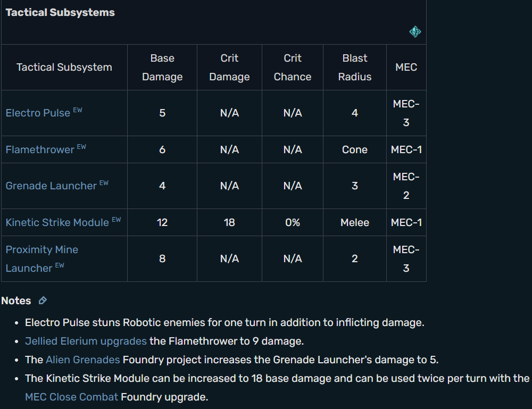Click the Blast Radius column header
Viewport: 532px width, 409px height.
(354, 67)
